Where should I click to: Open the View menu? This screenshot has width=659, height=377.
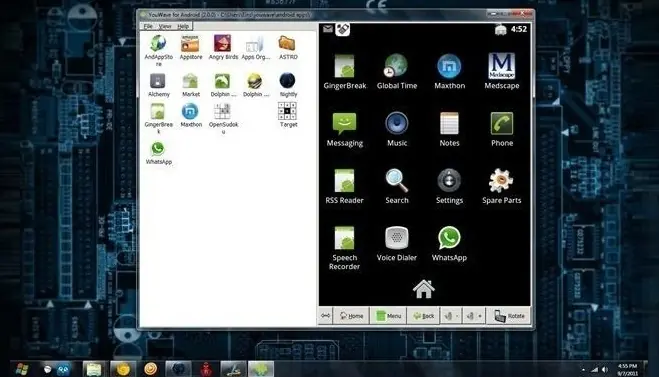coord(165,26)
